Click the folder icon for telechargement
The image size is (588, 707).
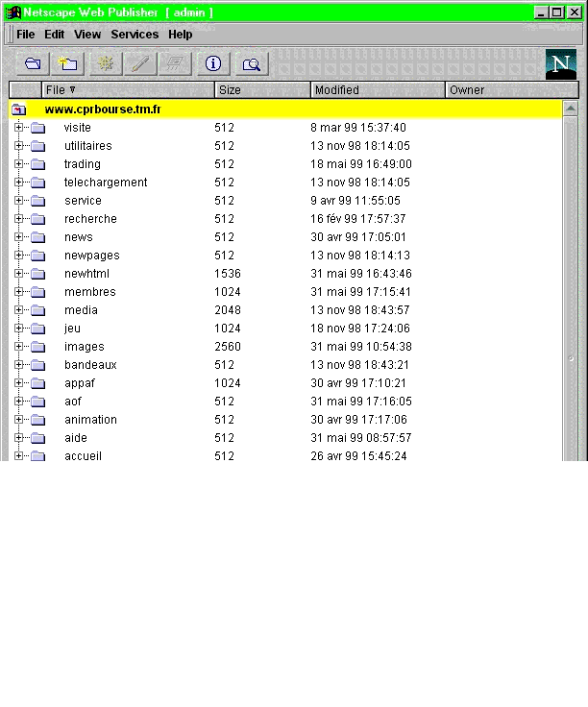(37, 183)
